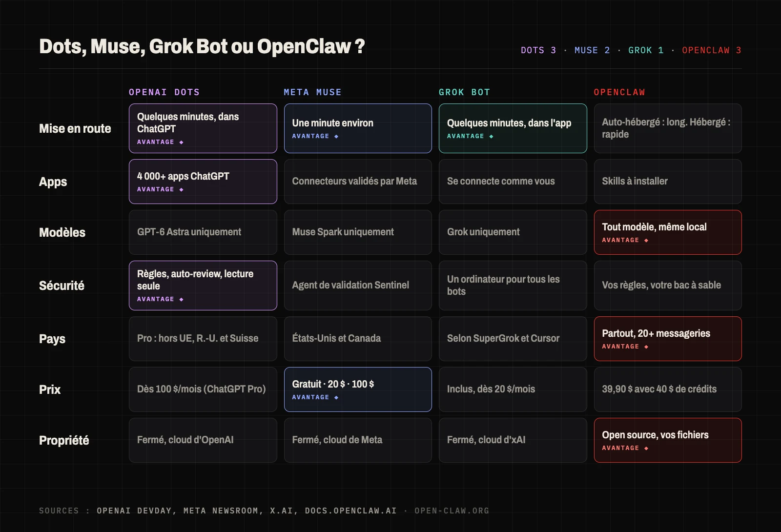The image size is (781, 532).
Task: Click the 'Propriété' row label
Action: pyautogui.click(x=64, y=440)
